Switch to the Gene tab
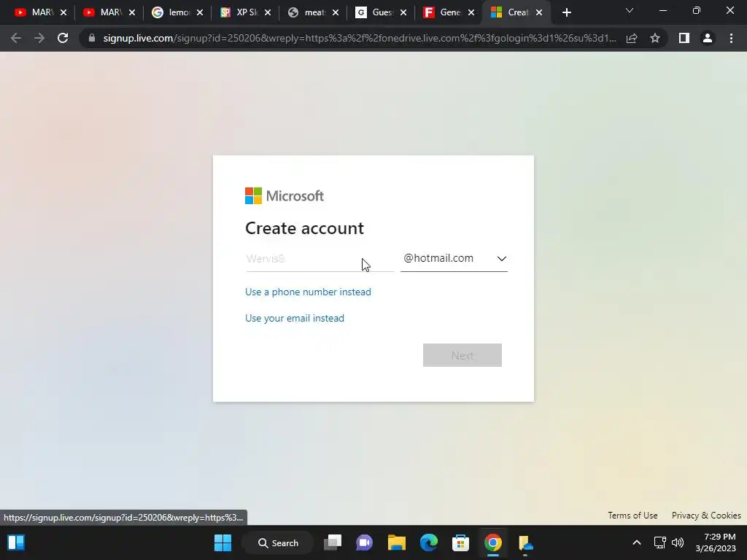Image resolution: width=747 pixels, height=560 pixels. click(443, 12)
